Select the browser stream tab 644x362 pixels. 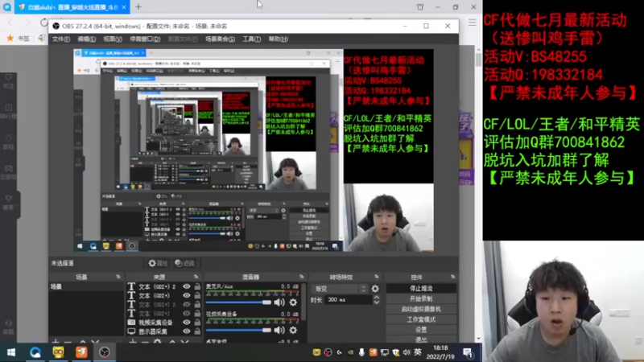pyautogui.click(x=72, y=7)
